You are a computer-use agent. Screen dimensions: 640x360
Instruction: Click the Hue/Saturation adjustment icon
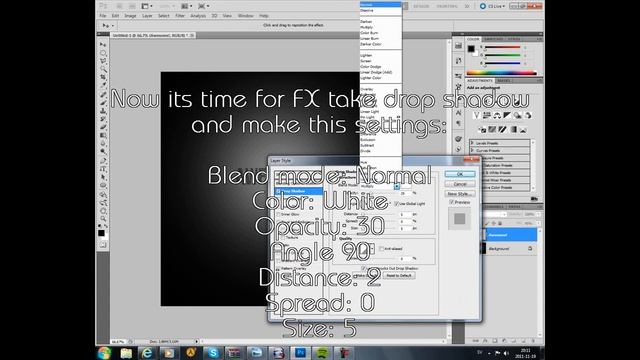(x=487, y=116)
